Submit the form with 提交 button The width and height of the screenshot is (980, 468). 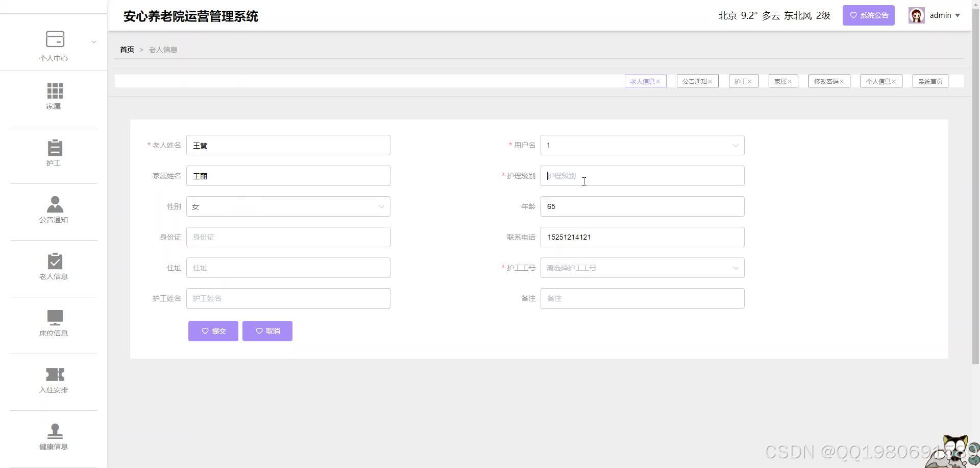[x=213, y=331]
